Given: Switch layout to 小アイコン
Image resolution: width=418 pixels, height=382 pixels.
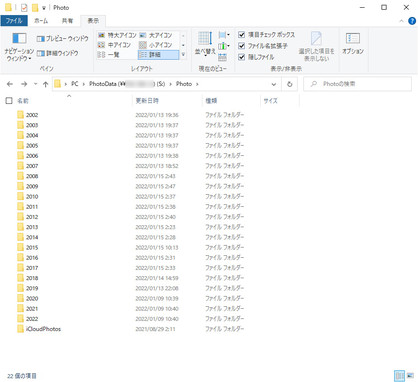Looking at the screenshot, I should 156,45.
